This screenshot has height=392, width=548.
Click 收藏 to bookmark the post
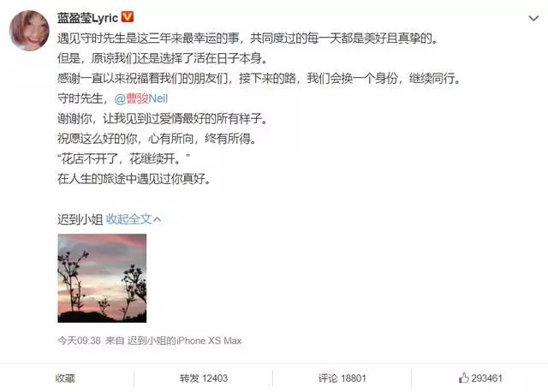pyautogui.click(x=65, y=378)
